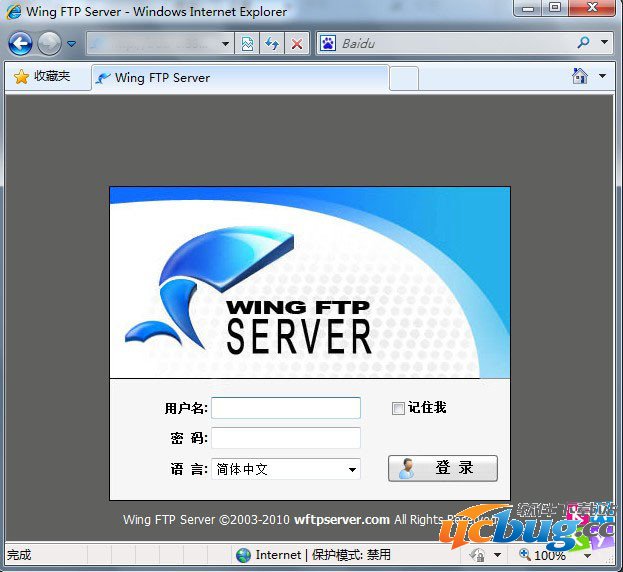Screen dimensions: 623x572
Task: Click the blurred address bar field
Action: coord(153,43)
